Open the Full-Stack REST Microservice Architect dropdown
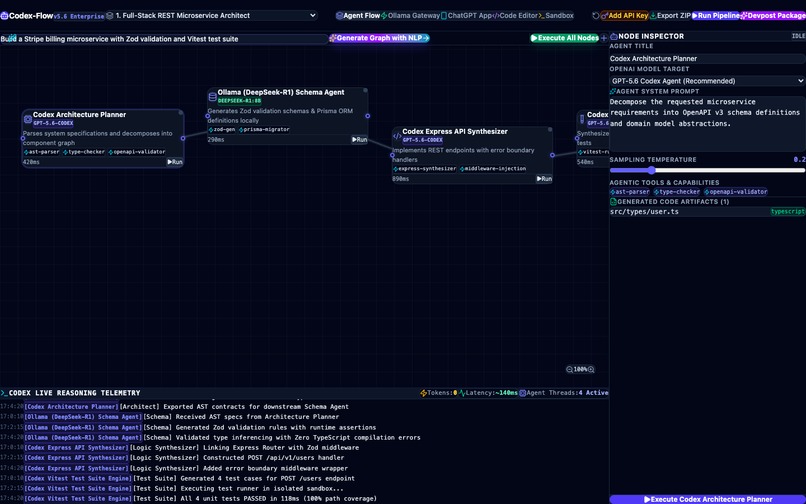806x504 pixels. coord(212,16)
